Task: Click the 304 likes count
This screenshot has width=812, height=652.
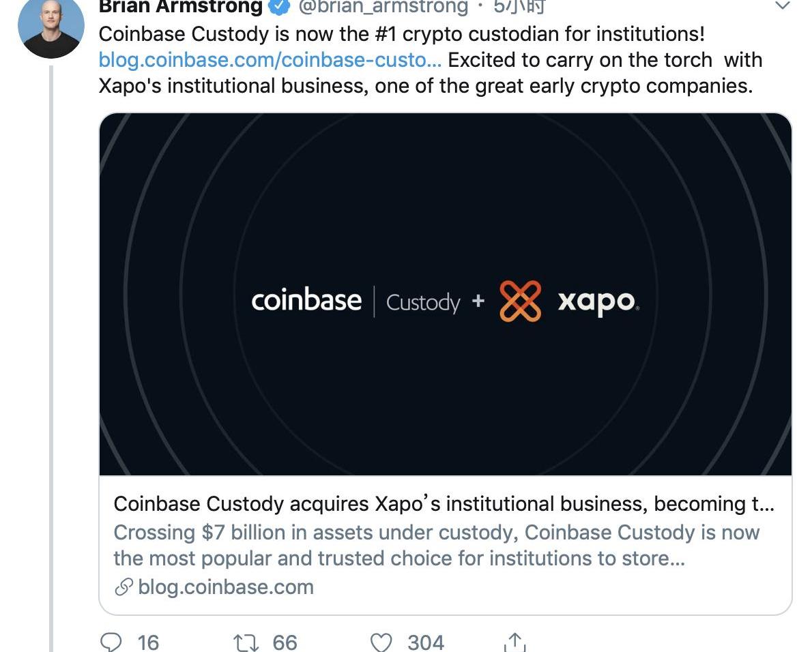Action: (426, 642)
